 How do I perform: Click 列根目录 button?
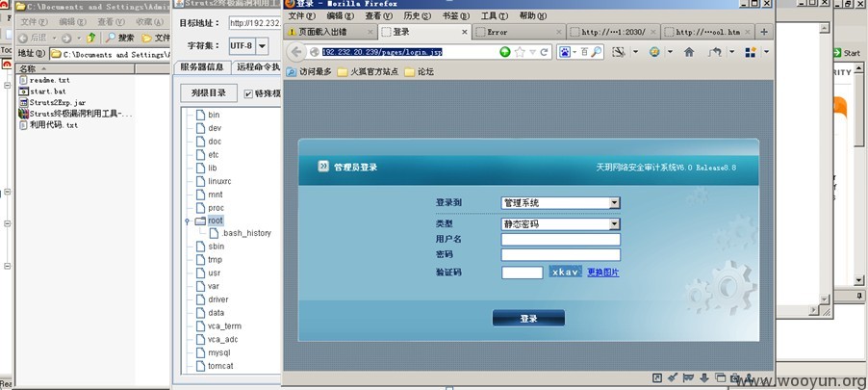[x=209, y=93]
